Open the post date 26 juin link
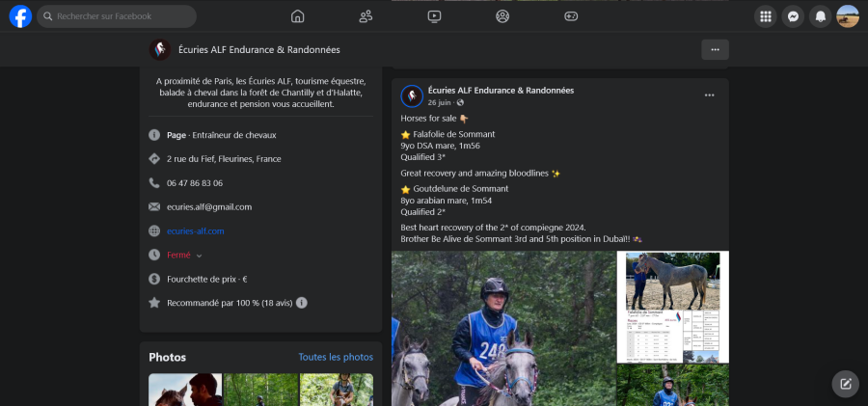Screen dimensions: 868x406 coord(439,102)
